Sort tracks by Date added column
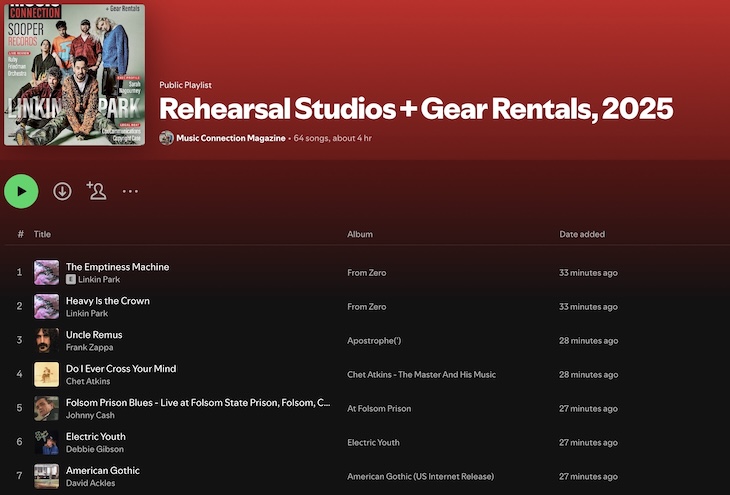730x495 pixels. (x=582, y=234)
